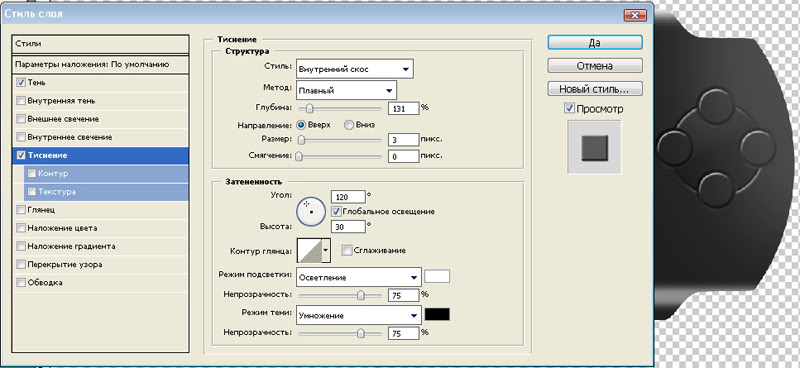Viewport: 800px width, 368px height.
Task: Toggle the Глобальное освещение checkbox
Action: tap(336, 211)
